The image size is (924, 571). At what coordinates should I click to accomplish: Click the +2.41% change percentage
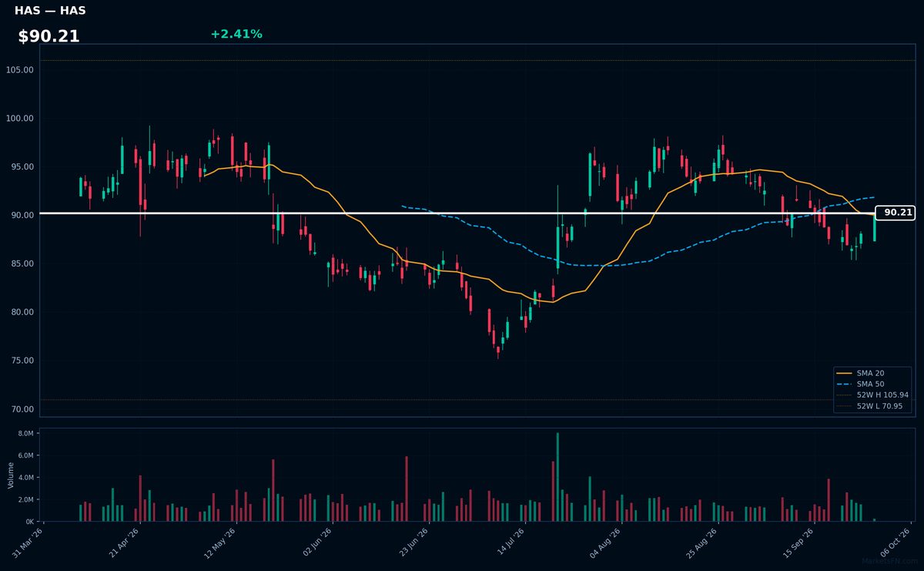point(236,34)
